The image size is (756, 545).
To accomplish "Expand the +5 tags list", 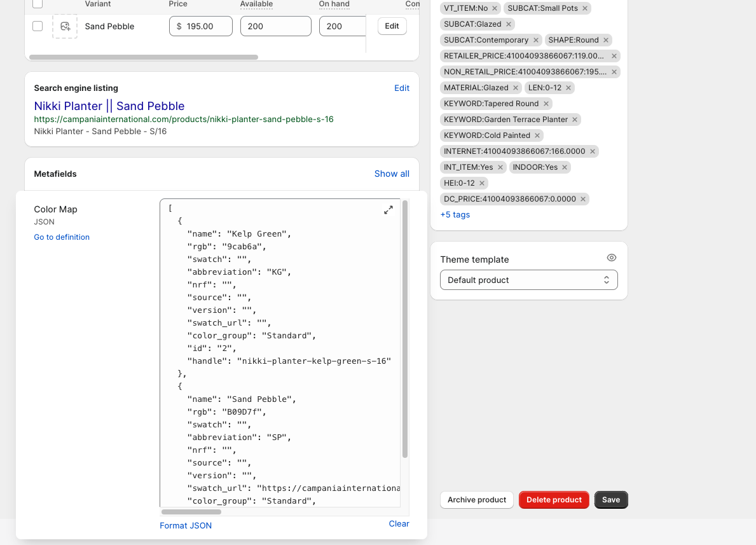I will coord(455,215).
